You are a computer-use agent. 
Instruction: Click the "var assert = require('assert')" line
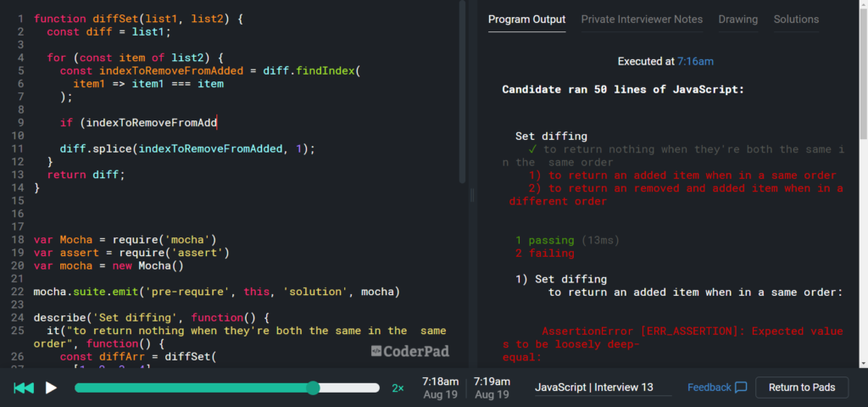131,253
